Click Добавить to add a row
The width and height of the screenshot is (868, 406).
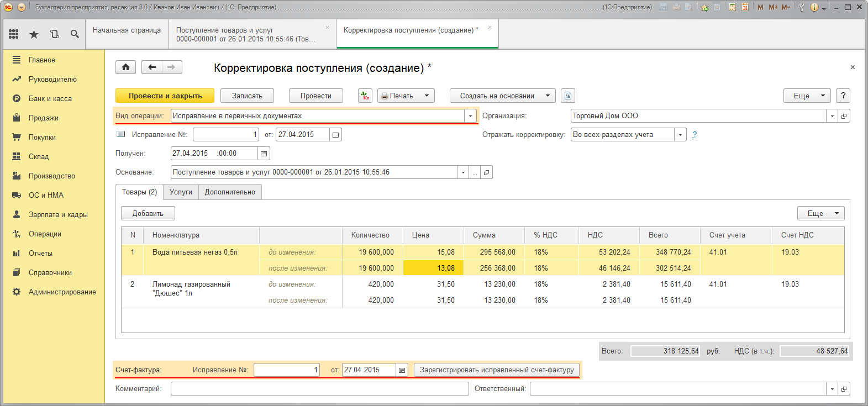148,213
